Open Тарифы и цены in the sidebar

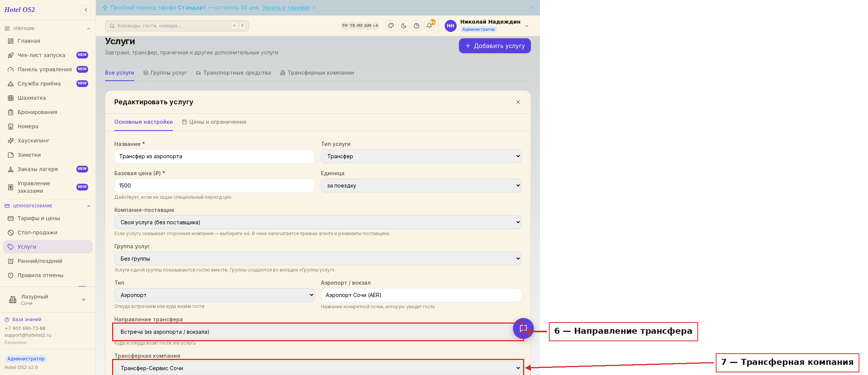click(x=48, y=218)
